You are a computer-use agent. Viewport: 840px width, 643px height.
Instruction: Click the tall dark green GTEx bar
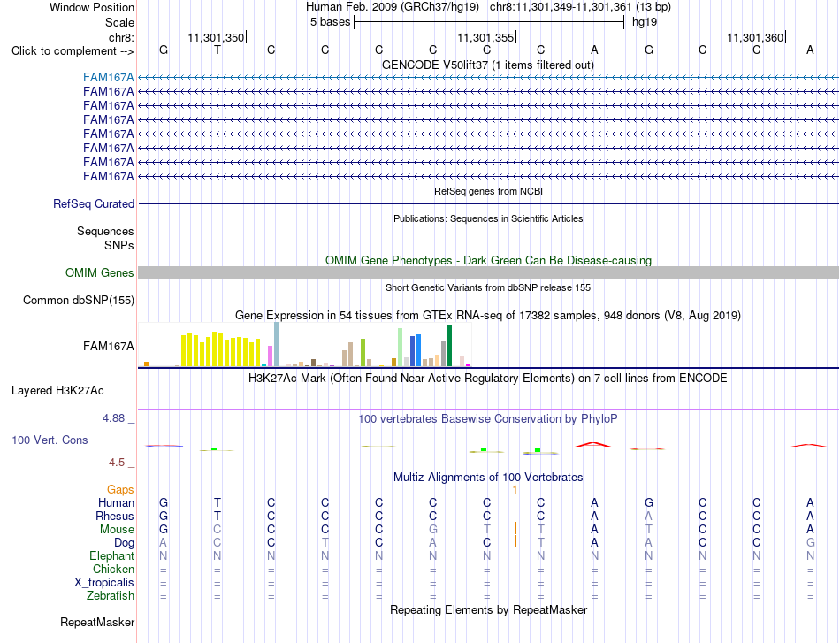449,346
